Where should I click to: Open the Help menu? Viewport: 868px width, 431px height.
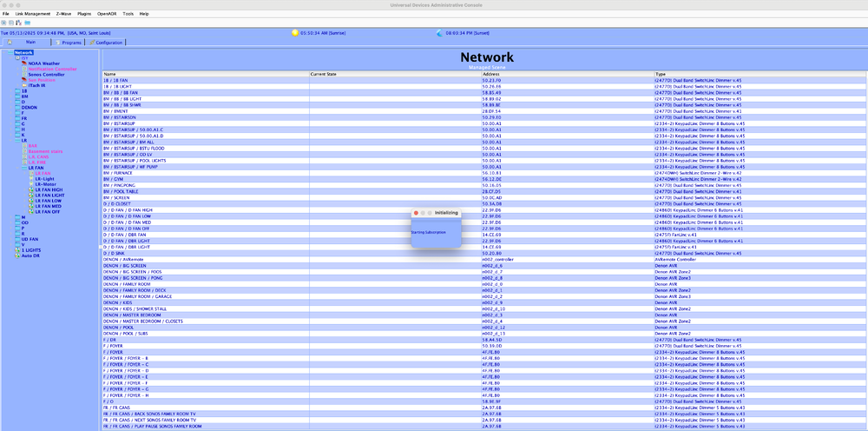[x=144, y=13]
